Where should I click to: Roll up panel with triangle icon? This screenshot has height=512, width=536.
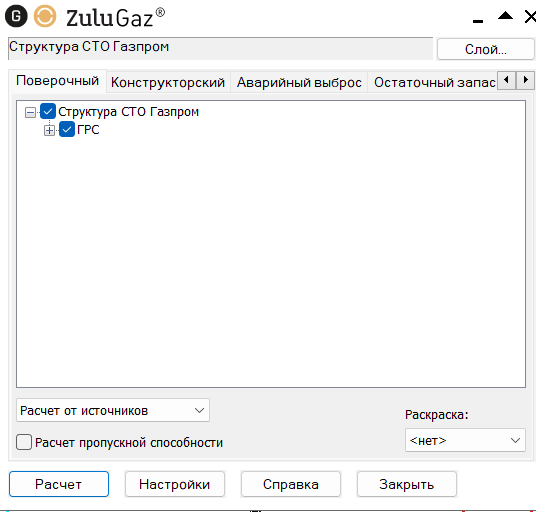[505, 16]
